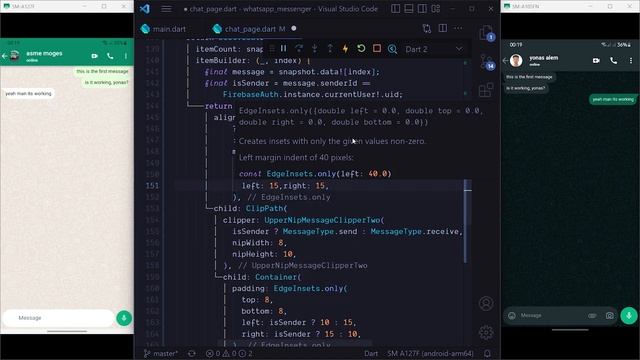
Task: Click the compare changes icon in editor toolbar
Action: point(427,29)
